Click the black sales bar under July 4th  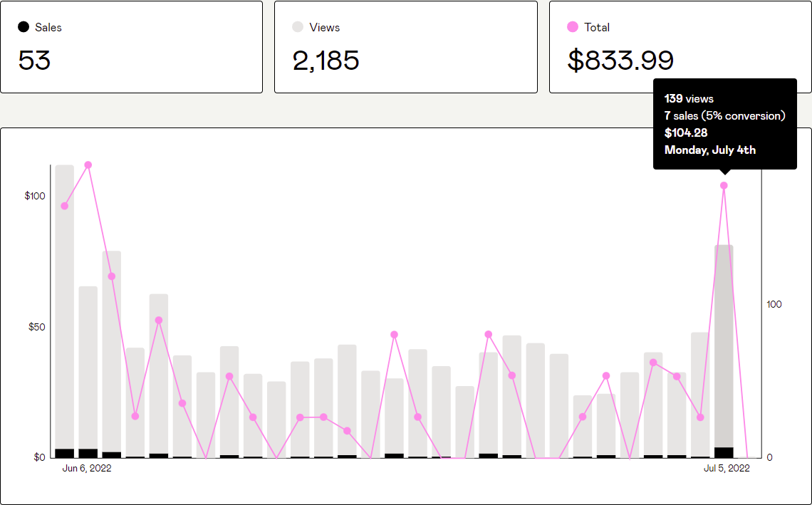pyautogui.click(x=724, y=453)
